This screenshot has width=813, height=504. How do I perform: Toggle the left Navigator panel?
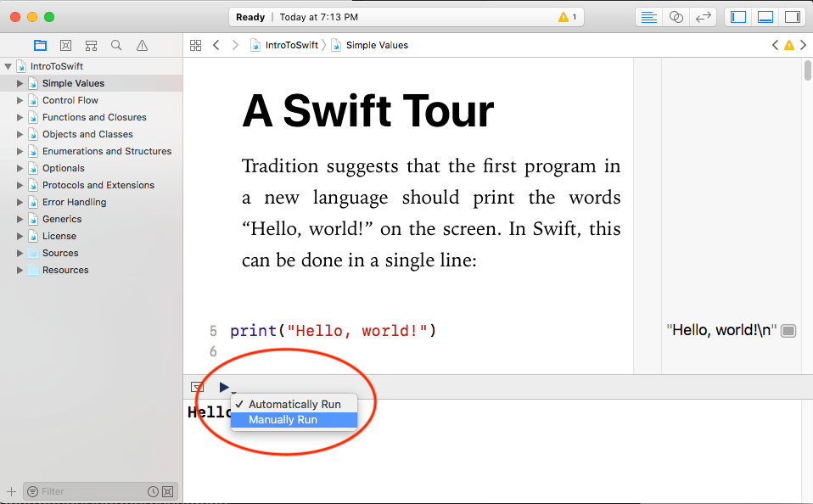738,17
